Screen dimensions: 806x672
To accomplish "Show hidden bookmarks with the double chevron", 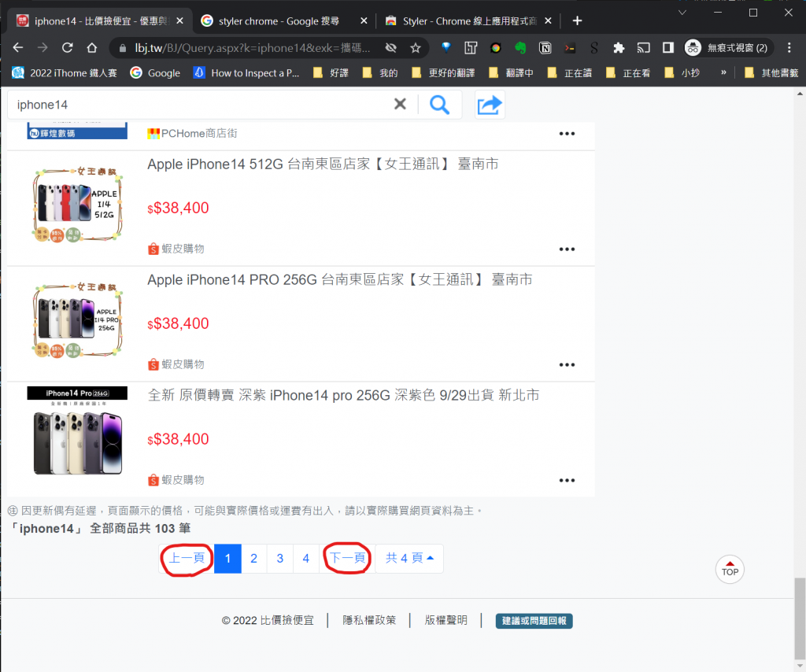I will click(x=724, y=72).
